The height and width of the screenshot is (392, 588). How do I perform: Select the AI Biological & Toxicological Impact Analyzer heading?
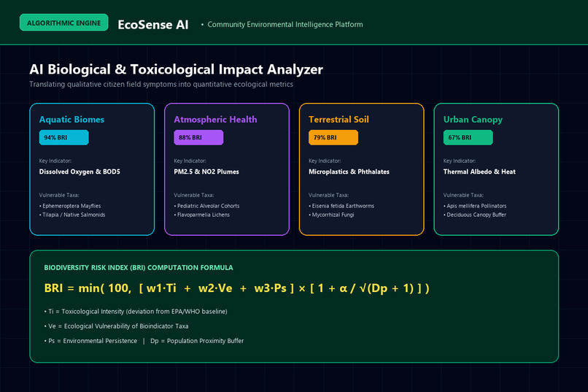click(177, 69)
